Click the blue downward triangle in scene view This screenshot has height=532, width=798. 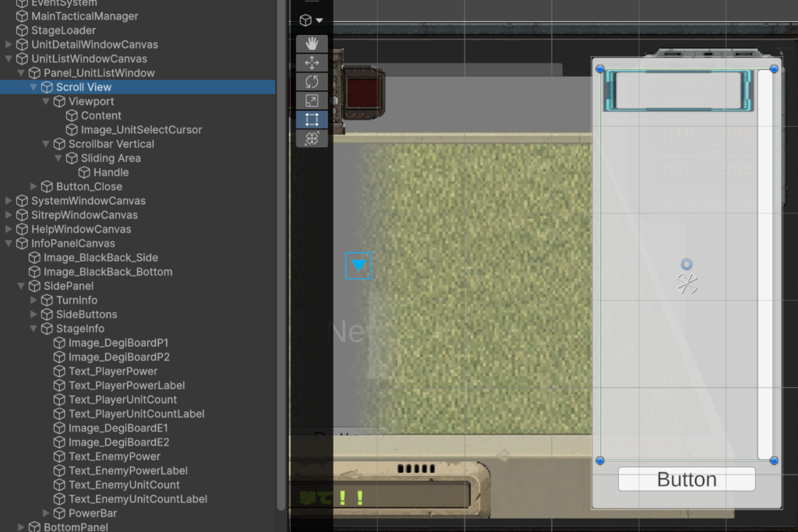coord(358,266)
